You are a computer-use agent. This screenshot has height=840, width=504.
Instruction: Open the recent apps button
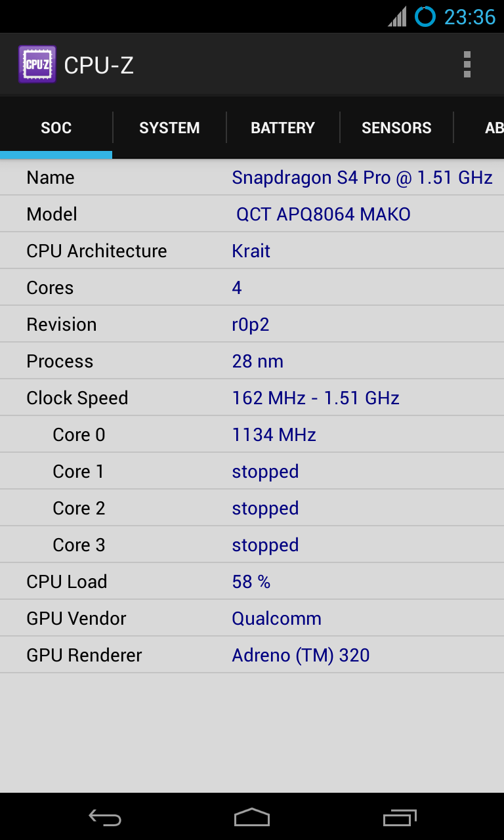[x=400, y=817]
